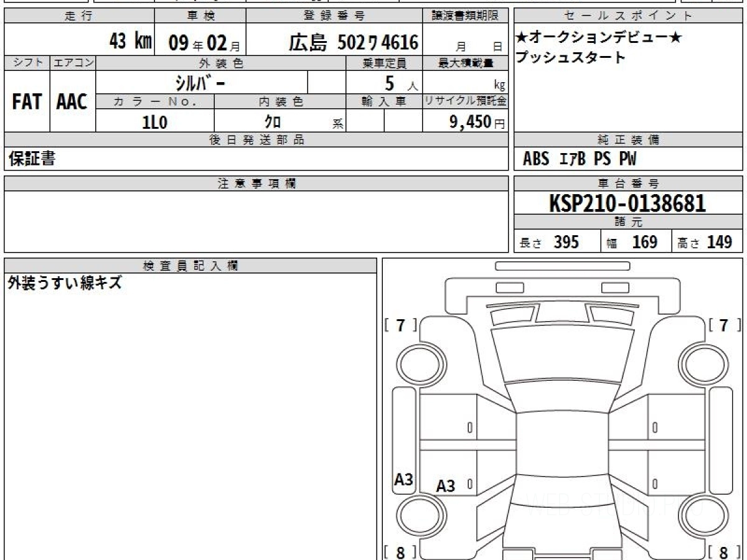Select inspector note 外装うすい線キズ
The image size is (747, 560).
pos(64,284)
